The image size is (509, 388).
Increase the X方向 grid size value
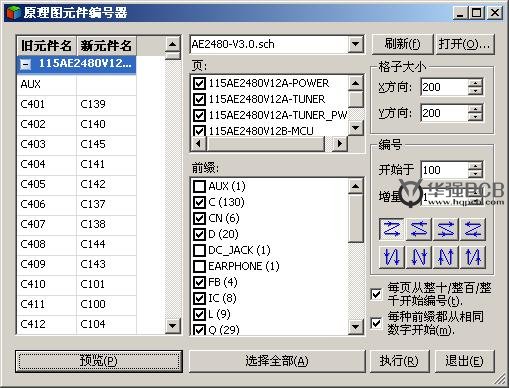(475, 83)
